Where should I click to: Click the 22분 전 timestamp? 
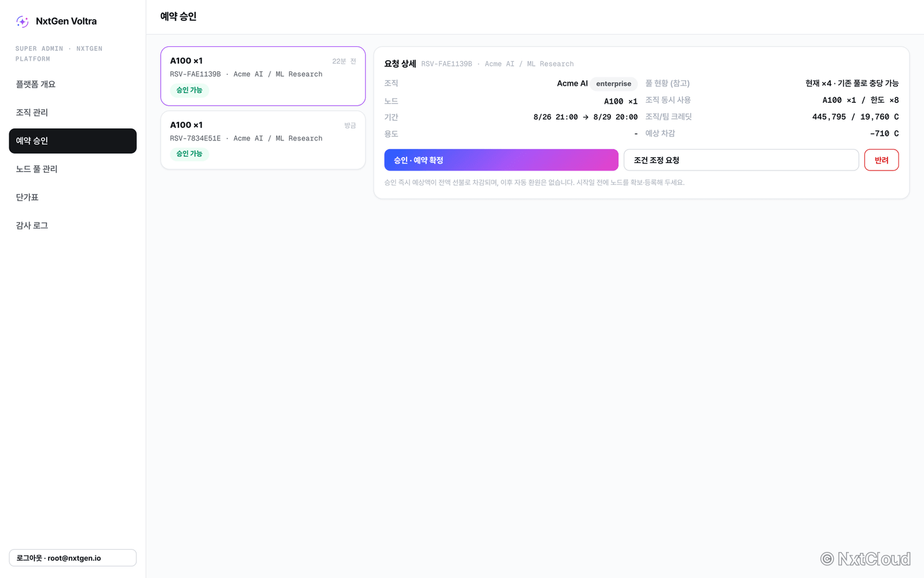[344, 61]
